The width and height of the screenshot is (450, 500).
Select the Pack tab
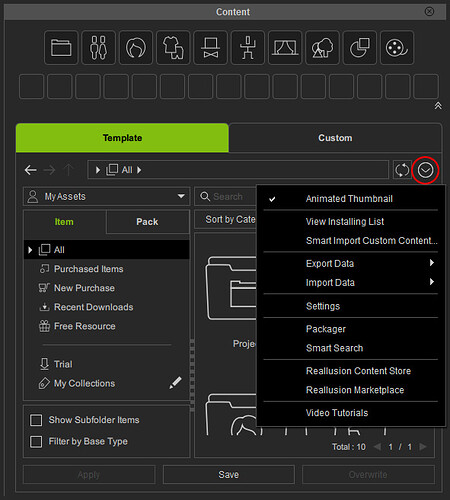[x=147, y=222]
